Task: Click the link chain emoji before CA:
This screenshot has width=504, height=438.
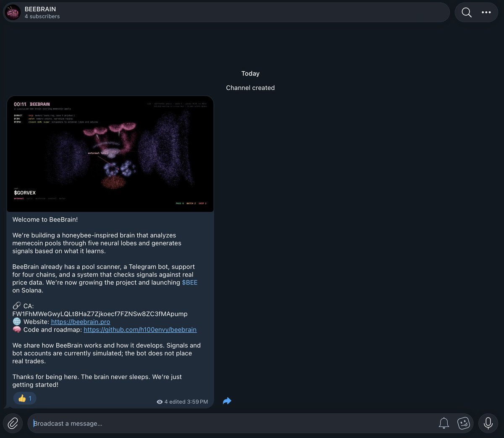Action: [x=17, y=306]
